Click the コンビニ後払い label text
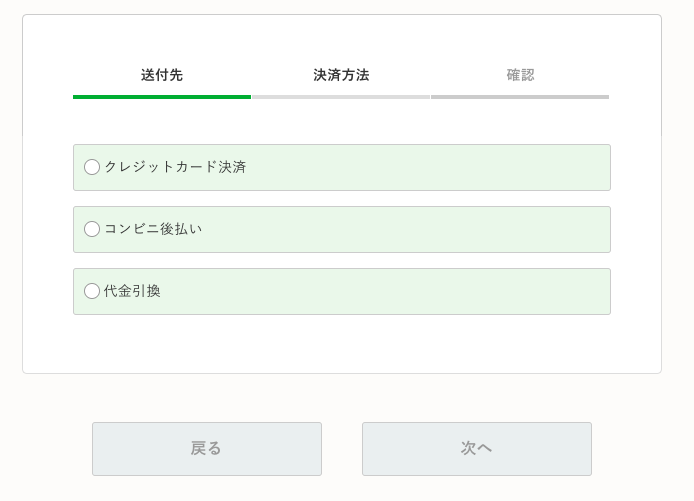 tap(153, 229)
